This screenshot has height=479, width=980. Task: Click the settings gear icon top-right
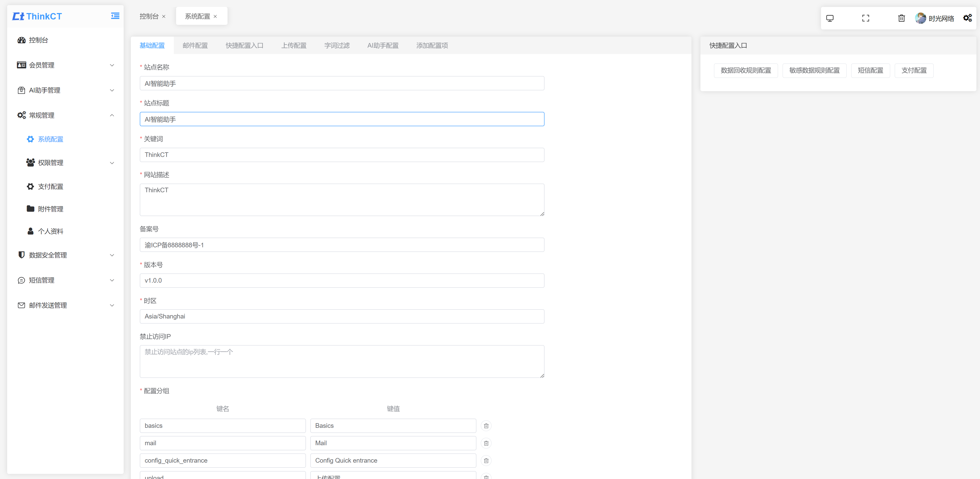tap(968, 17)
